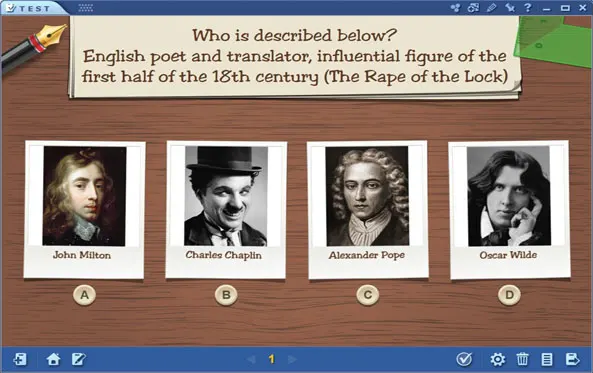
Task: Choose answer D for Oscar Wilde
Action: pos(509,295)
